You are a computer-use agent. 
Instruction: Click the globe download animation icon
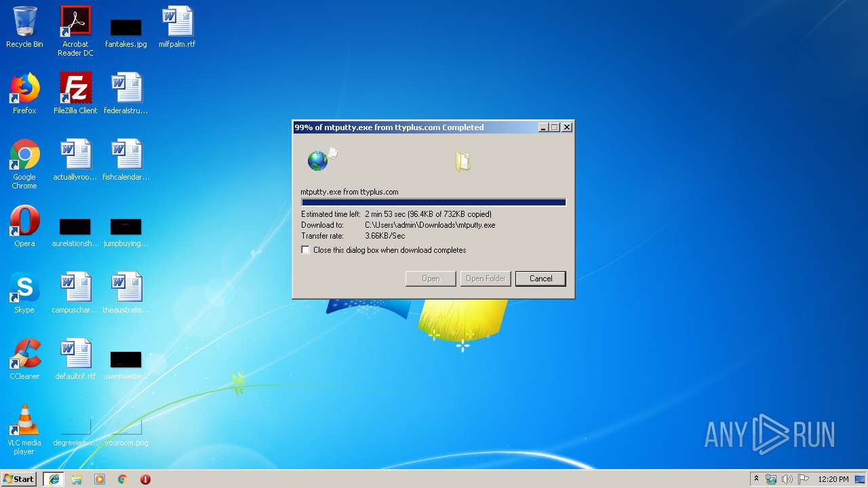(322, 160)
